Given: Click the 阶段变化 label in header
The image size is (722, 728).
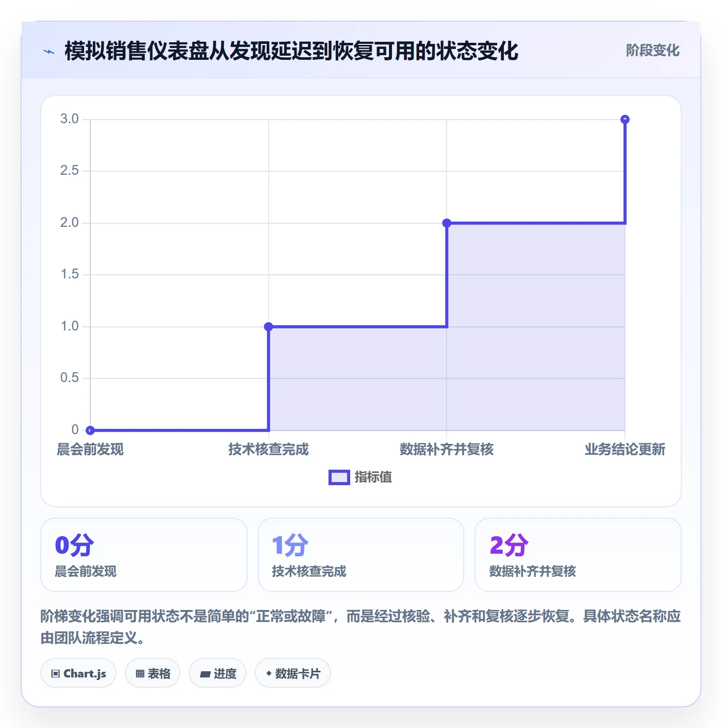Looking at the screenshot, I should (652, 51).
